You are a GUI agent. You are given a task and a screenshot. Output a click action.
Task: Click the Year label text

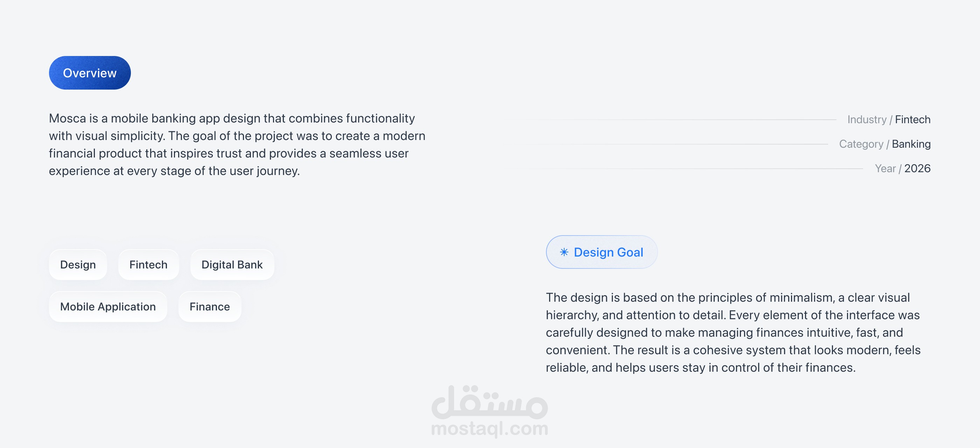pos(885,168)
